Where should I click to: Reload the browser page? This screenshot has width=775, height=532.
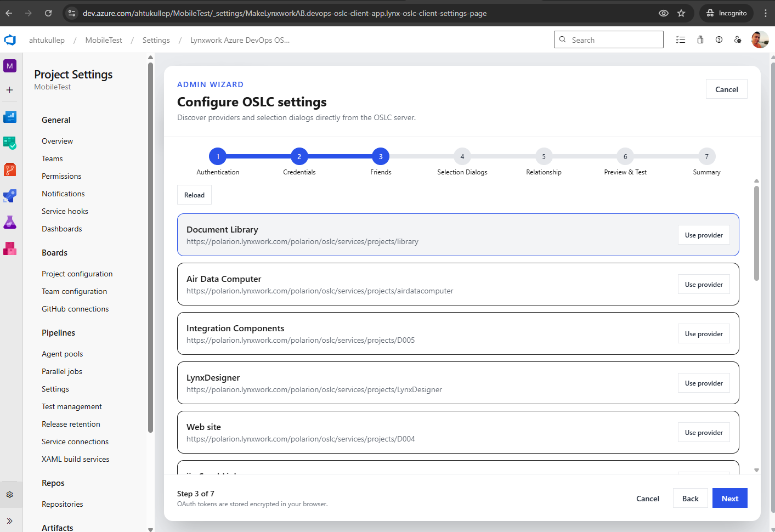pyautogui.click(x=48, y=13)
